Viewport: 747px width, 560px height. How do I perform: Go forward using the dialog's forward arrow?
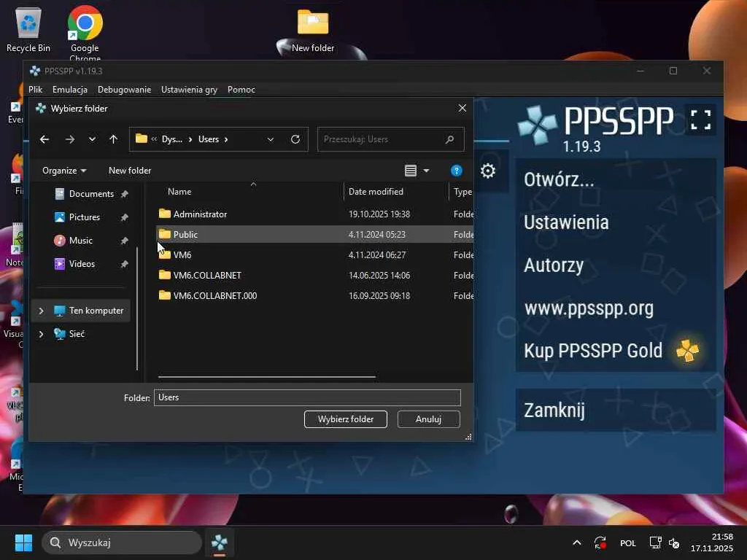[69, 139]
